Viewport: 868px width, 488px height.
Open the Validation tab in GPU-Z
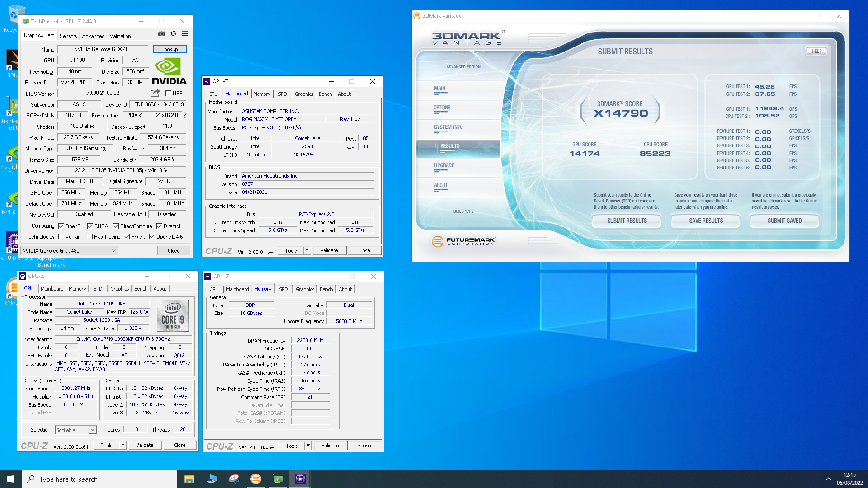click(x=120, y=36)
